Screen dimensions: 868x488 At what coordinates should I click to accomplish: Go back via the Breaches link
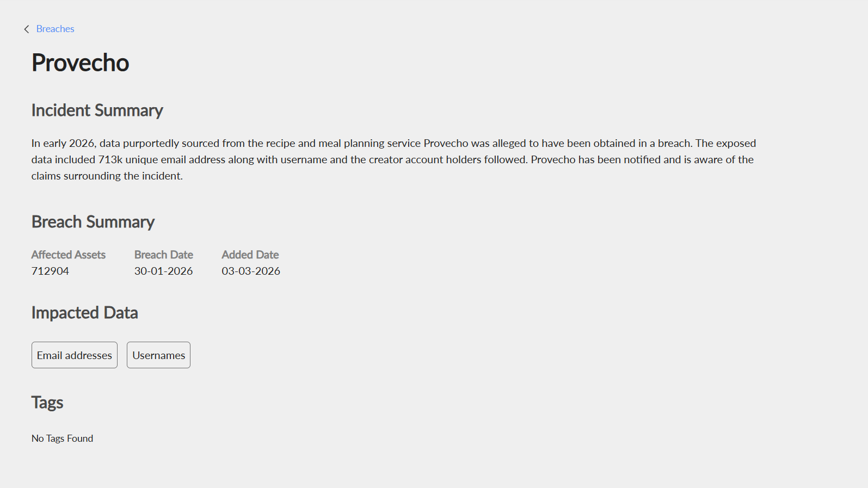click(55, 29)
